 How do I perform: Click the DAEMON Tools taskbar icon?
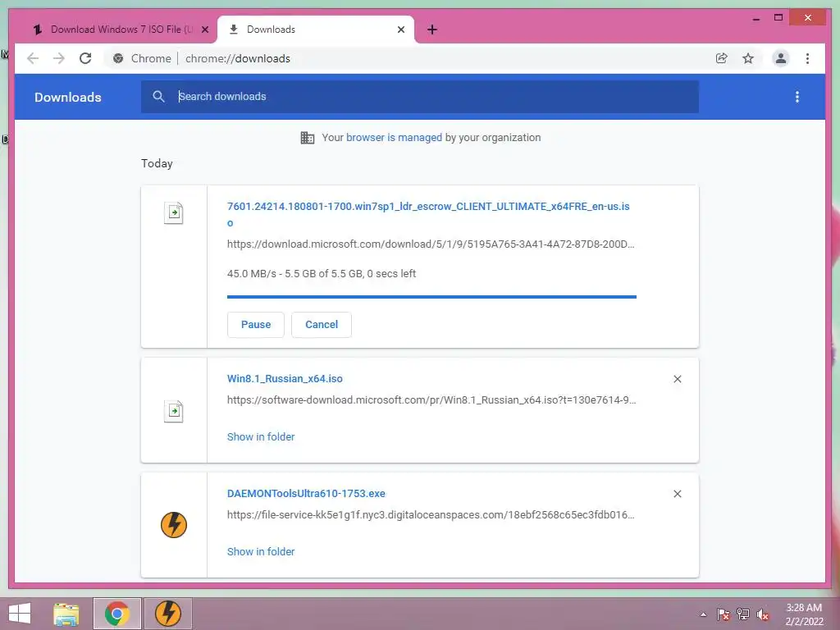point(168,614)
